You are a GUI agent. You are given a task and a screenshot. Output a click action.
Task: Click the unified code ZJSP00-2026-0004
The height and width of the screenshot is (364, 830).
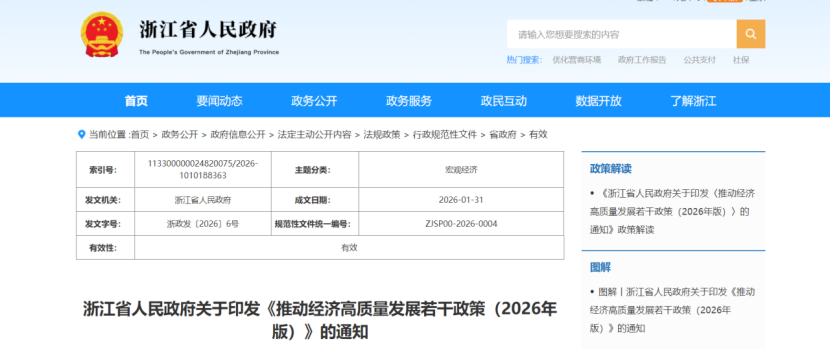(461, 224)
